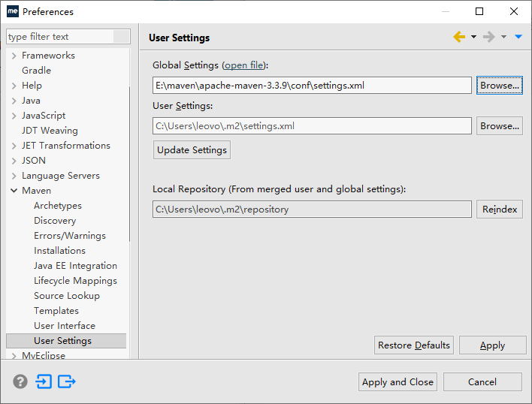Image resolution: width=532 pixels, height=404 pixels.
Task: Select Installations under Maven
Action: click(59, 251)
